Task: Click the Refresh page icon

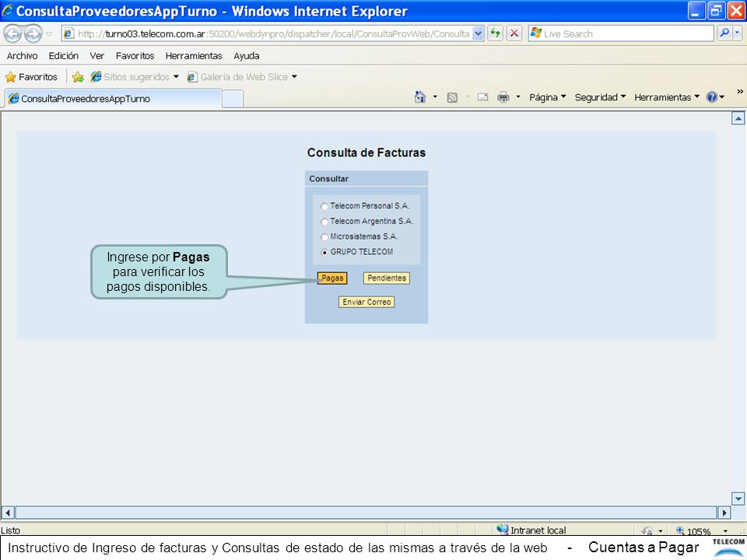Action: (x=496, y=33)
